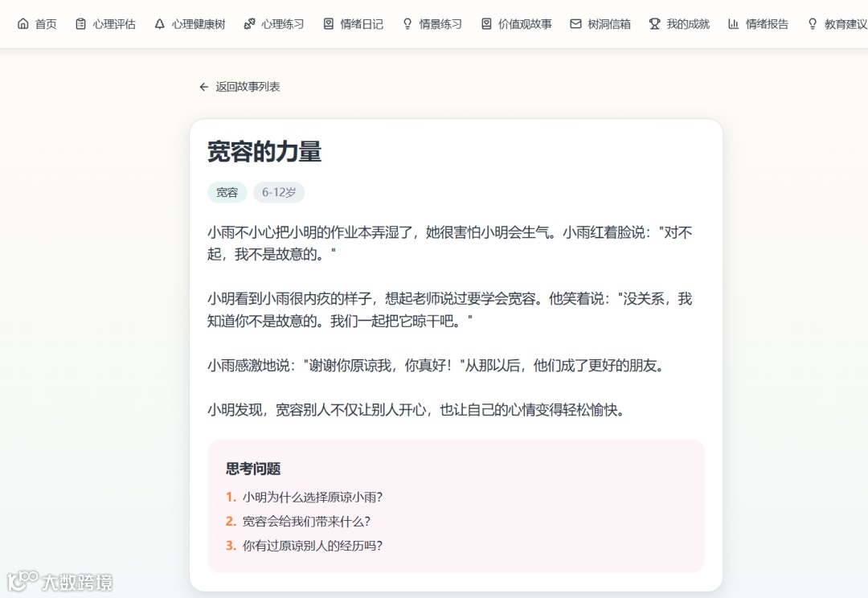Screen dimensions: 868x598
Task: Click the diary icon beside 情绪日记
Action: [x=328, y=24]
